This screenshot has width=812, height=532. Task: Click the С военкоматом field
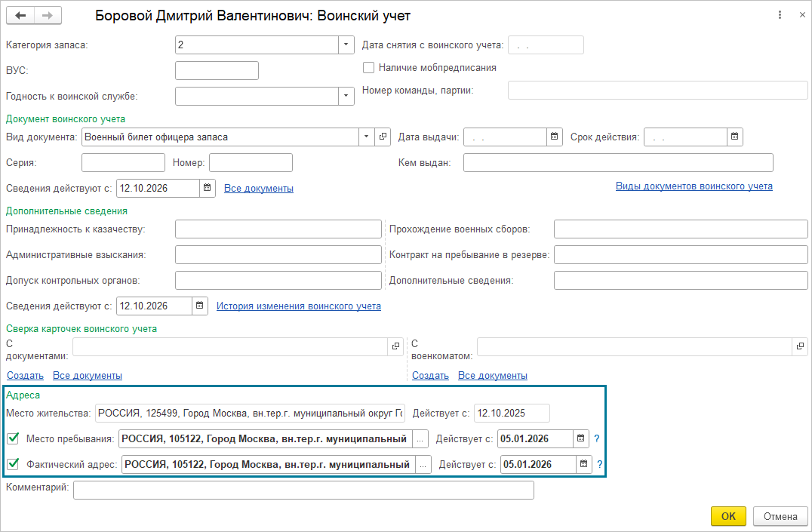[x=635, y=346]
